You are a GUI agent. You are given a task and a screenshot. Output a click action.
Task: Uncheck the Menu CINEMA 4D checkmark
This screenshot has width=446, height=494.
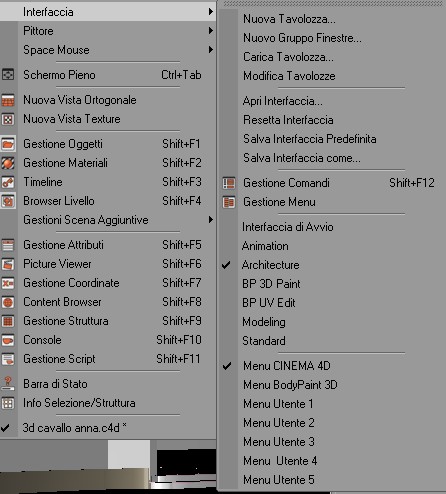227,366
